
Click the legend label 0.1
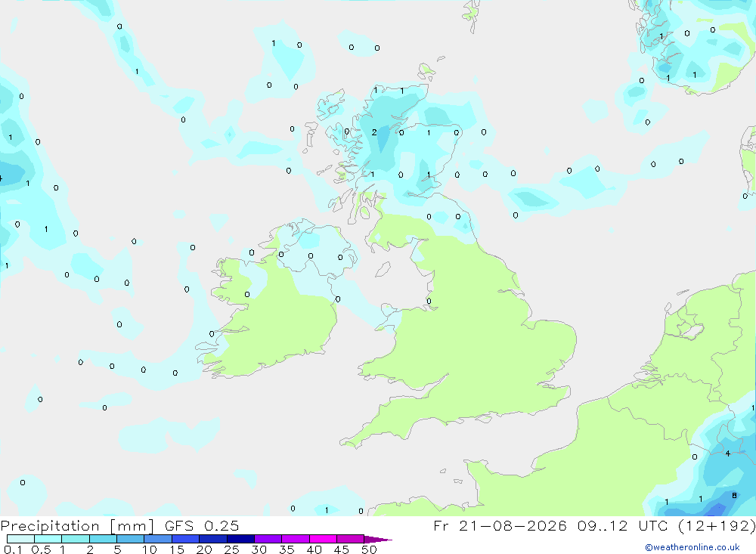point(13,549)
